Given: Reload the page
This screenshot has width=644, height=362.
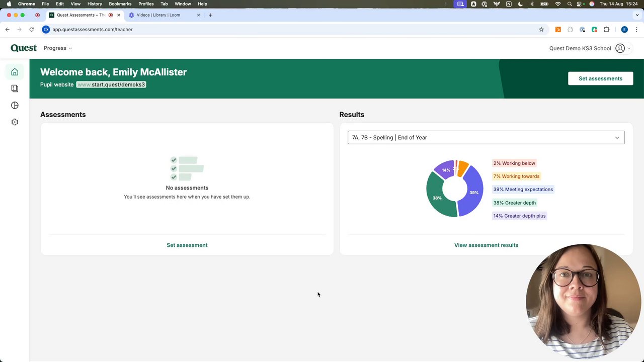Looking at the screenshot, I should click(31, 30).
